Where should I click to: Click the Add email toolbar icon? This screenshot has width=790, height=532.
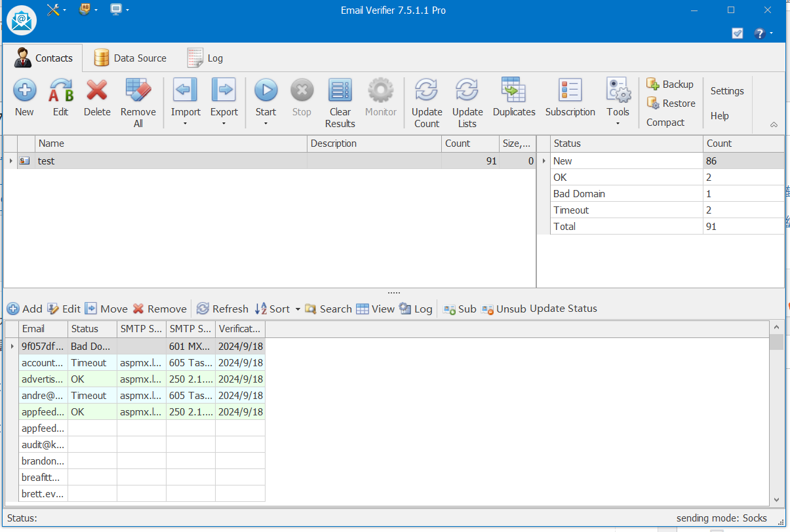coord(13,309)
